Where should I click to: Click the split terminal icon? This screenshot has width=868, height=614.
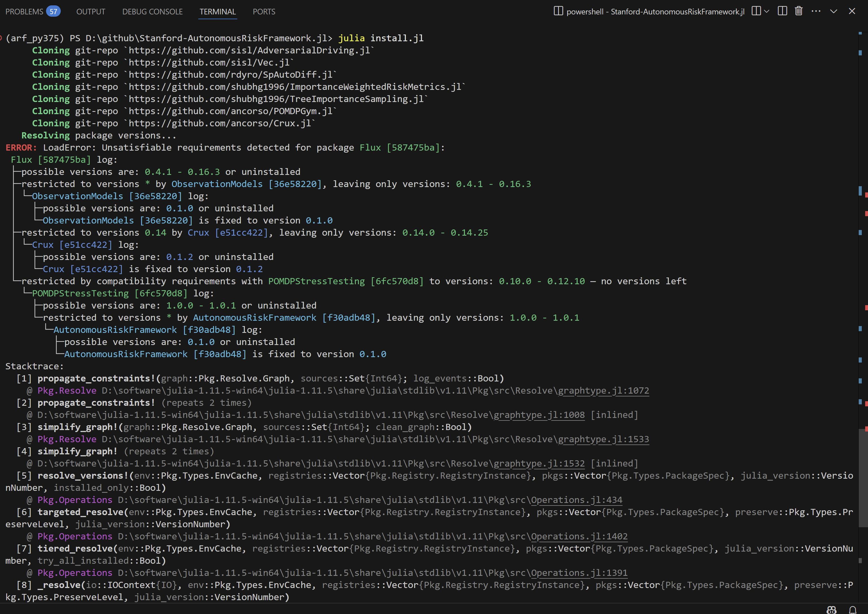tap(782, 11)
